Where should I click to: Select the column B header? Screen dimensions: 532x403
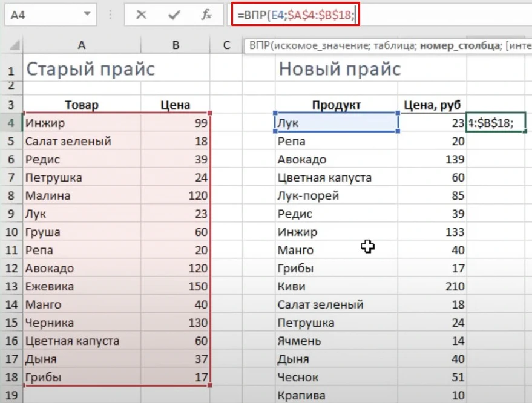click(175, 45)
